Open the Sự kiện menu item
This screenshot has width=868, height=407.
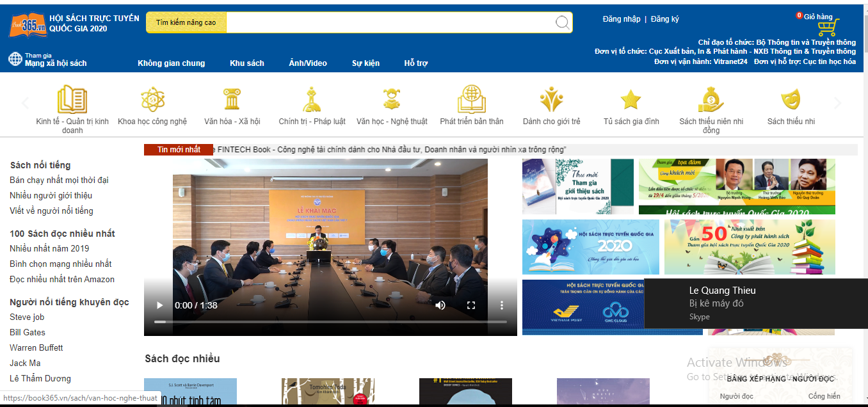(x=366, y=63)
